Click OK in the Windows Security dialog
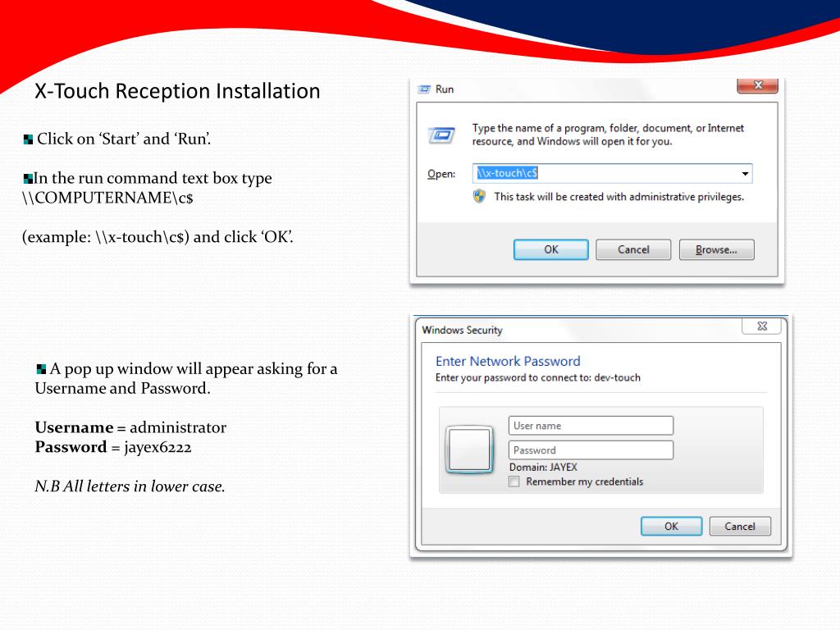 tap(671, 526)
